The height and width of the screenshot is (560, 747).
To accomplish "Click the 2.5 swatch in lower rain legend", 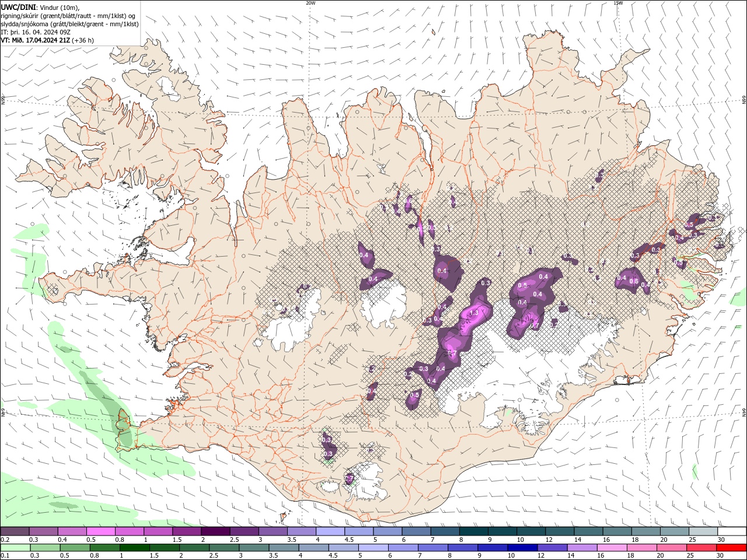I will 224,548.
